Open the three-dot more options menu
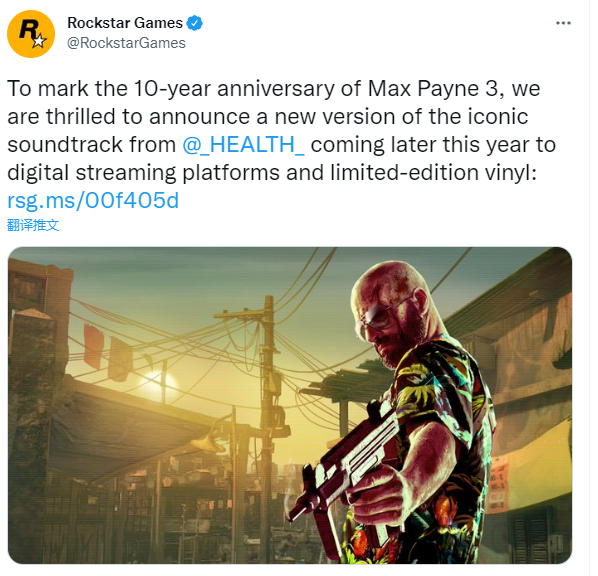This screenshot has height=576, width=598. pyautogui.click(x=563, y=23)
